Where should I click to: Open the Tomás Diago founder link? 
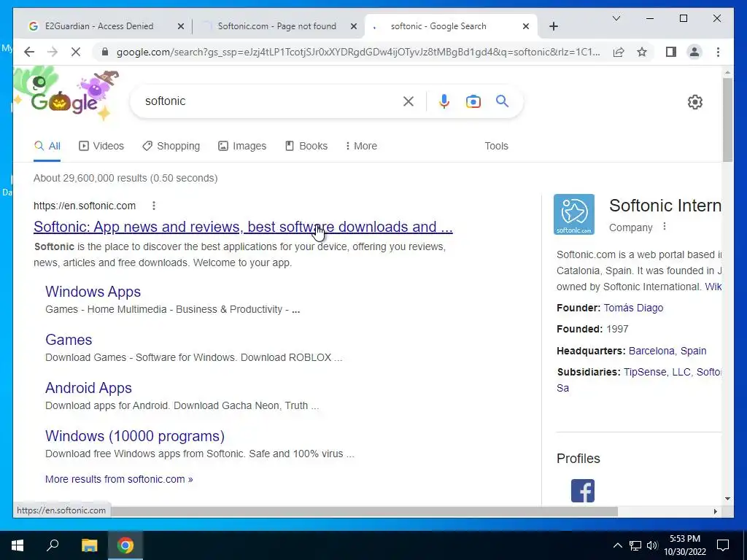point(633,308)
